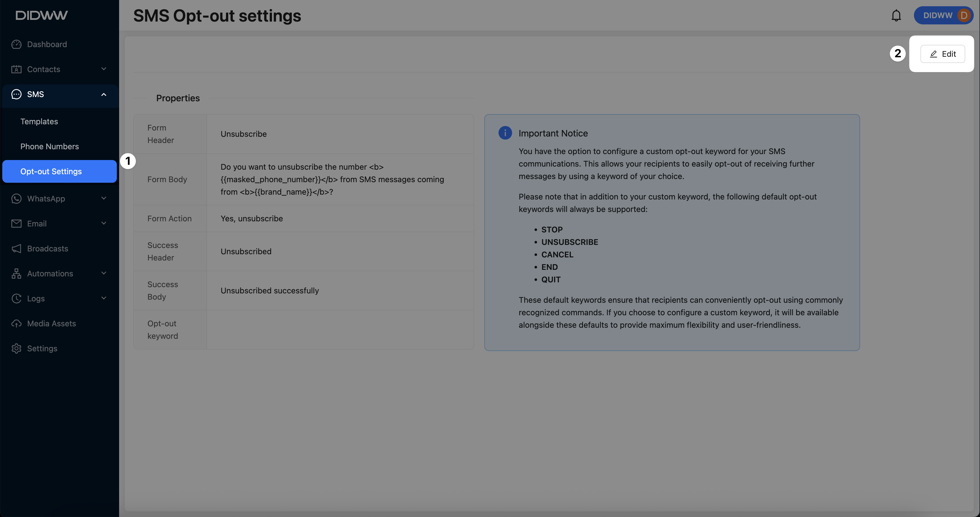Click the WhatsApp icon in sidebar
This screenshot has height=517, width=980.
tap(16, 199)
